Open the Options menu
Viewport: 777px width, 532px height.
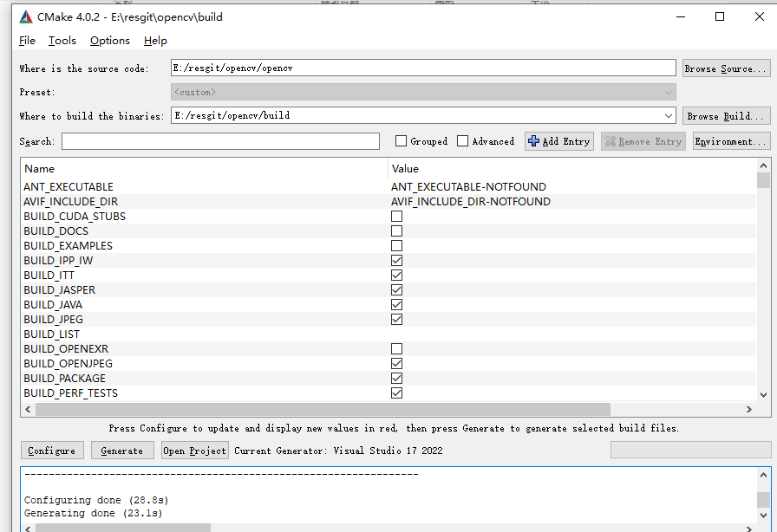(110, 41)
